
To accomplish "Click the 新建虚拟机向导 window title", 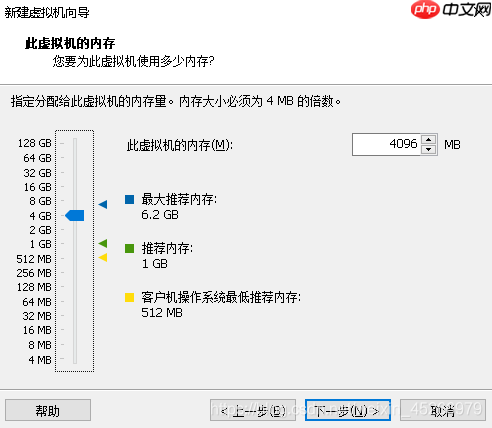I will coord(47,13).
